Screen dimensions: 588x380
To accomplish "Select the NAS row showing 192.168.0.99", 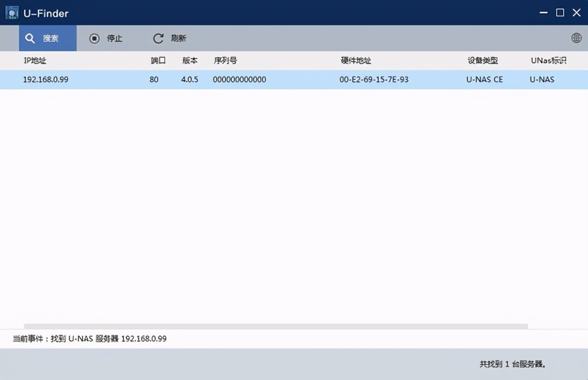I will (46, 79).
